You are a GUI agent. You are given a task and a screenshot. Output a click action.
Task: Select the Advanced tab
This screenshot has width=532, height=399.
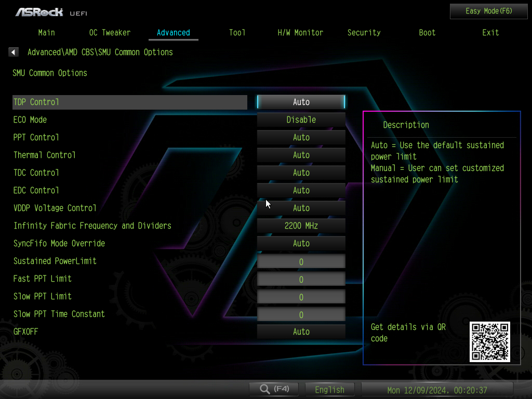click(174, 33)
